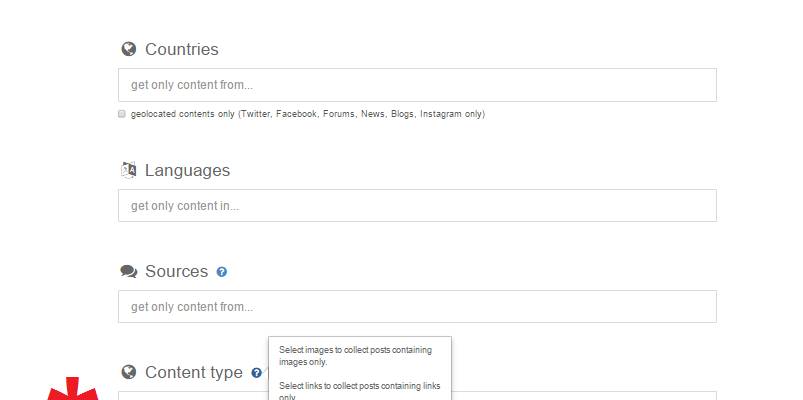
Task: Click the Languages section heading
Action: pos(187,170)
